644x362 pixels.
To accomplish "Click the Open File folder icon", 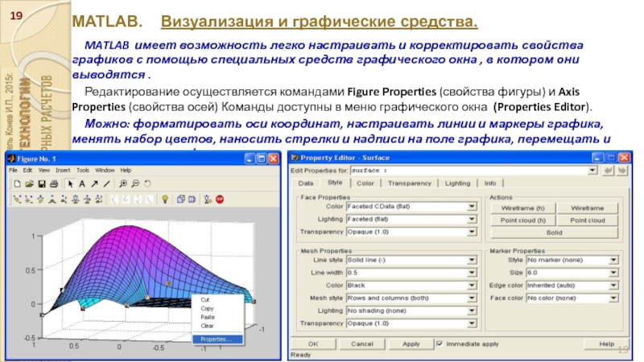I will pyautogui.click(x=28, y=183).
